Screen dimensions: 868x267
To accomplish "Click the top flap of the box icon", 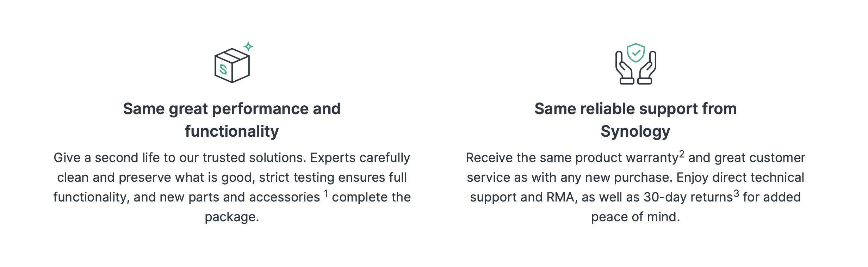I will (x=232, y=55).
